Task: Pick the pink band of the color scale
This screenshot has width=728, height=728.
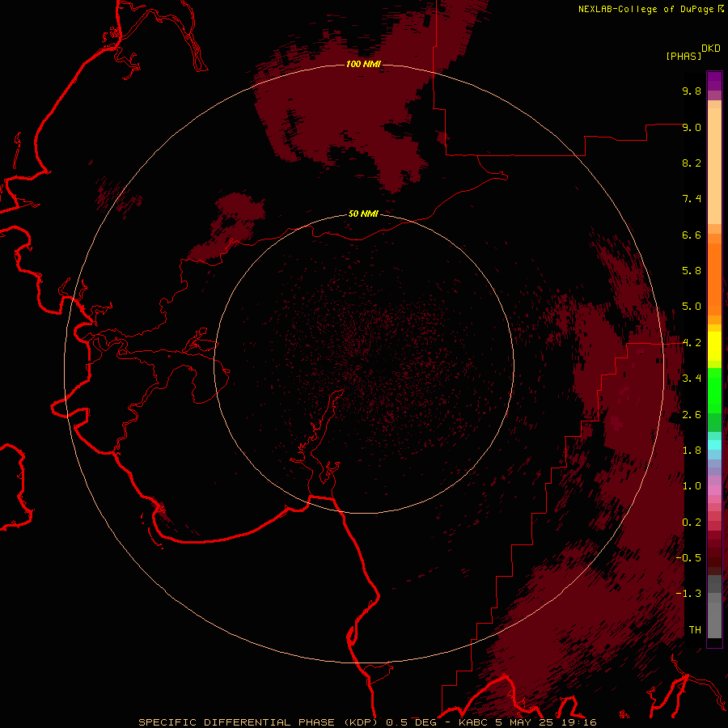Action: pyautogui.click(x=714, y=490)
